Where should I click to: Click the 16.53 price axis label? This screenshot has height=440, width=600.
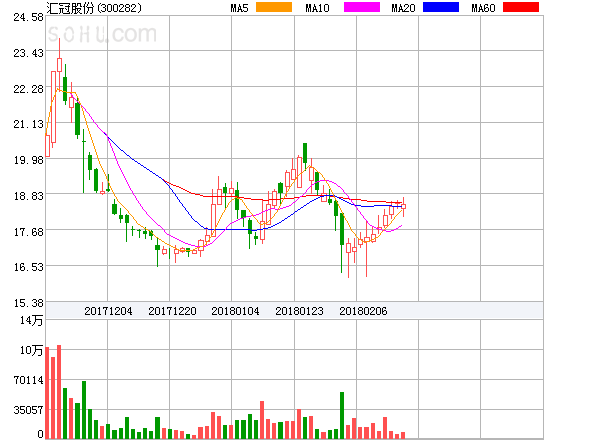(28, 267)
